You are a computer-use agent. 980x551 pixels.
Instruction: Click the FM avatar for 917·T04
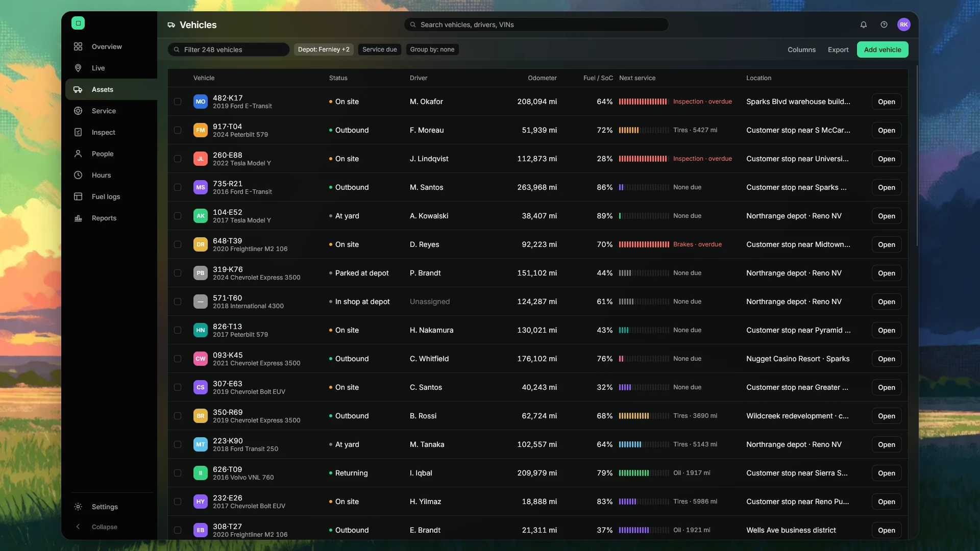(201, 130)
